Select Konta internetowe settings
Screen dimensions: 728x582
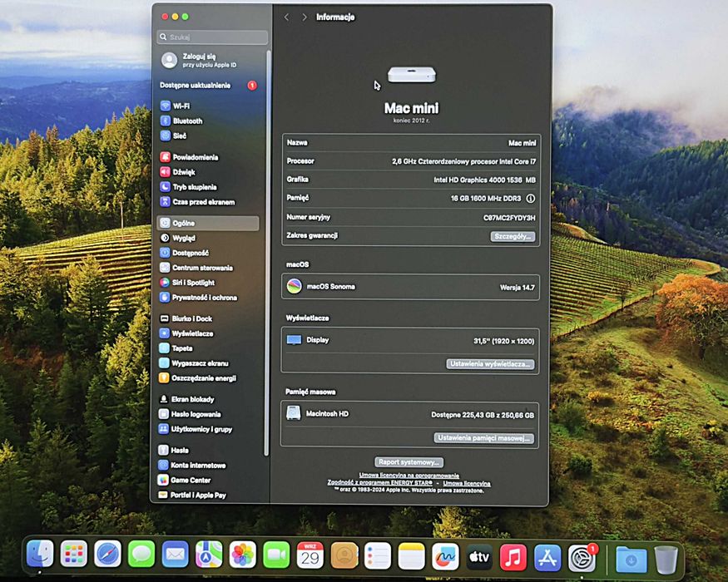(x=192, y=465)
